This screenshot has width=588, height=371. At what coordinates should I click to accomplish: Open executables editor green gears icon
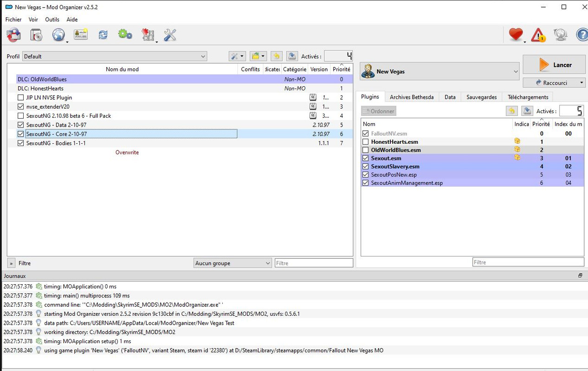pos(125,35)
